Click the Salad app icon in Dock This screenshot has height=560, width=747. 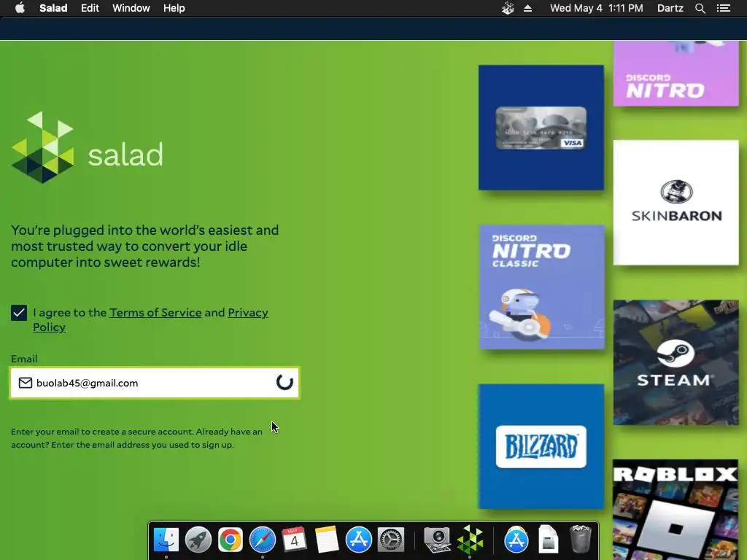[470, 540]
